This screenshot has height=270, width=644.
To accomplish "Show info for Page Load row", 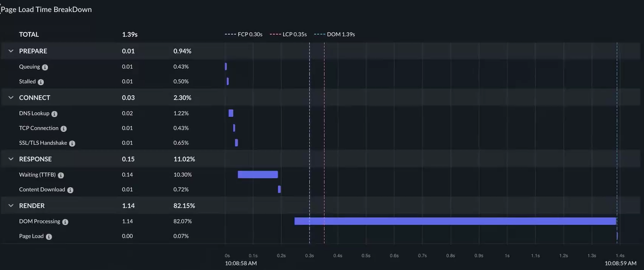I will point(49,237).
